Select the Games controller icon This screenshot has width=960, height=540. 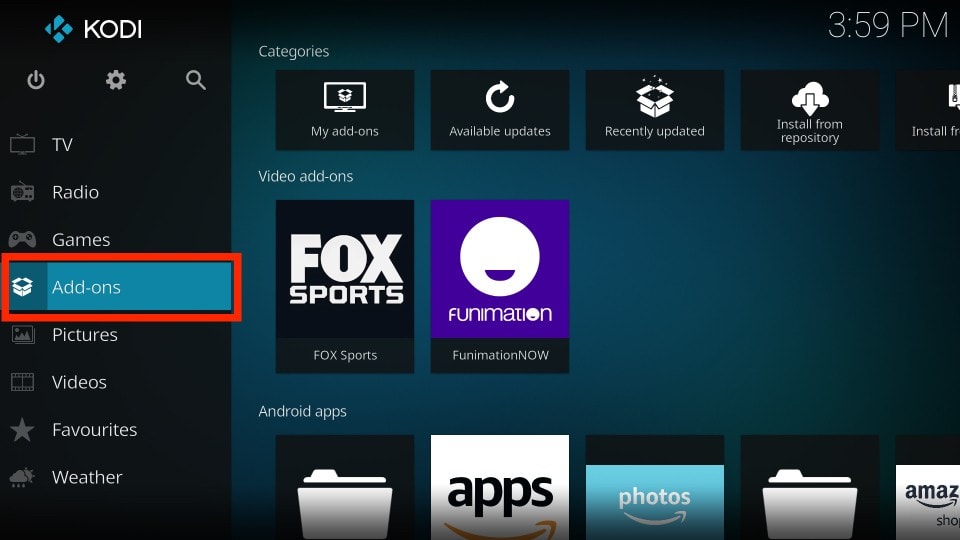pos(22,239)
